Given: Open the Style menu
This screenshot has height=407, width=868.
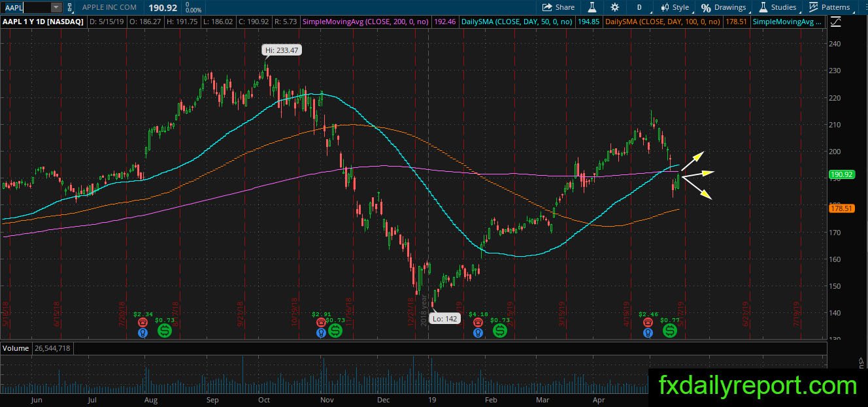Looking at the screenshot, I should (675, 7).
